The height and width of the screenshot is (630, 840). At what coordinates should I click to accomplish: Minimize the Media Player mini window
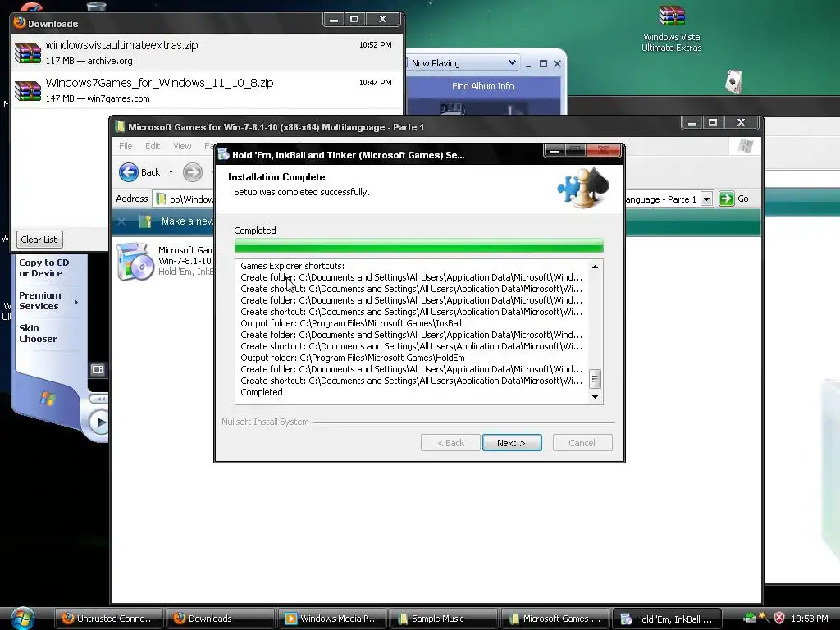528,64
